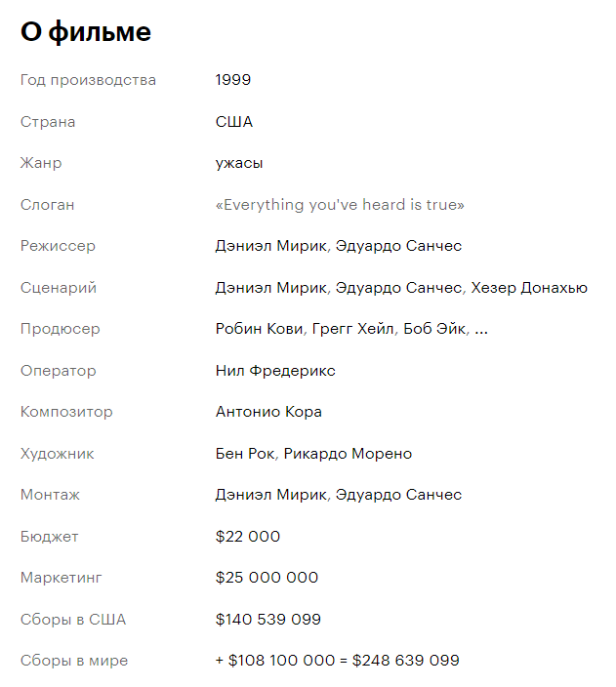Click the США country link
This screenshot has height=687, width=616.
(233, 122)
